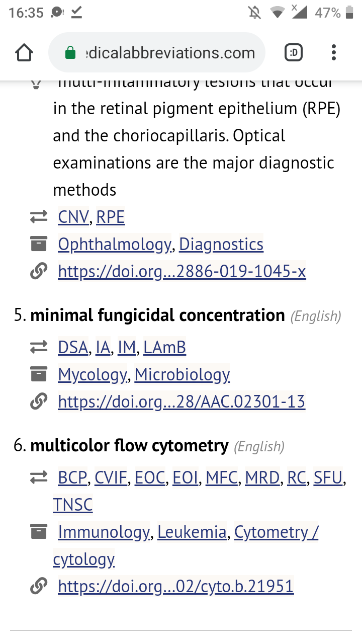Select the Microbiology category link
This screenshot has width=362, height=644.
(x=182, y=374)
